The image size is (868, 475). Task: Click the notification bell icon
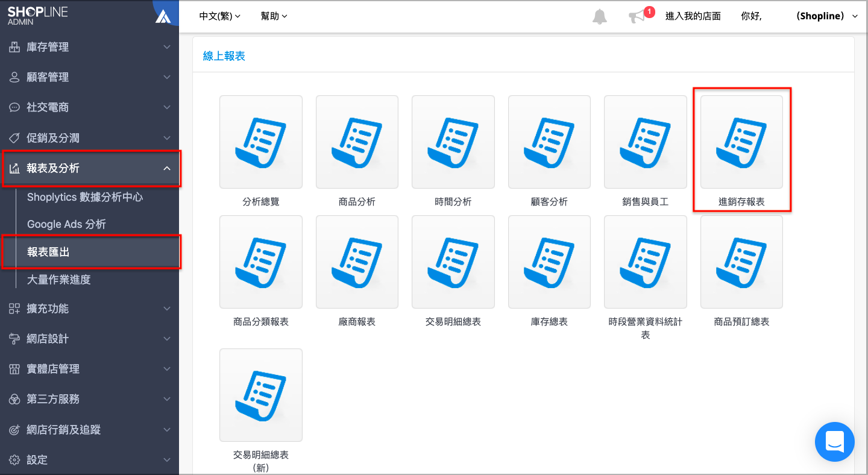(599, 17)
